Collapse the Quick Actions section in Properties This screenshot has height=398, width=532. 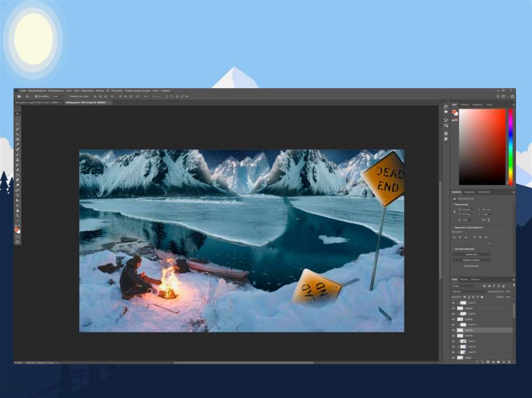click(x=453, y=249)
